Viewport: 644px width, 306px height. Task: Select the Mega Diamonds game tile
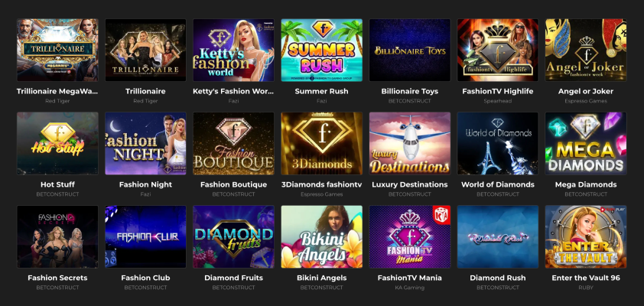point(586,143)
